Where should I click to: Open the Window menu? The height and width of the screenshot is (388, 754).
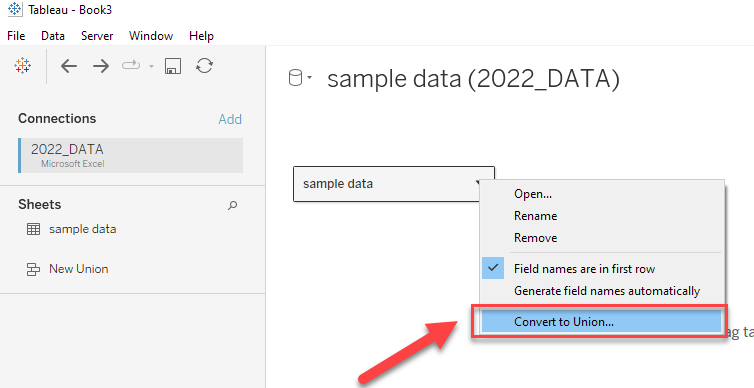[x=151, y=36]
